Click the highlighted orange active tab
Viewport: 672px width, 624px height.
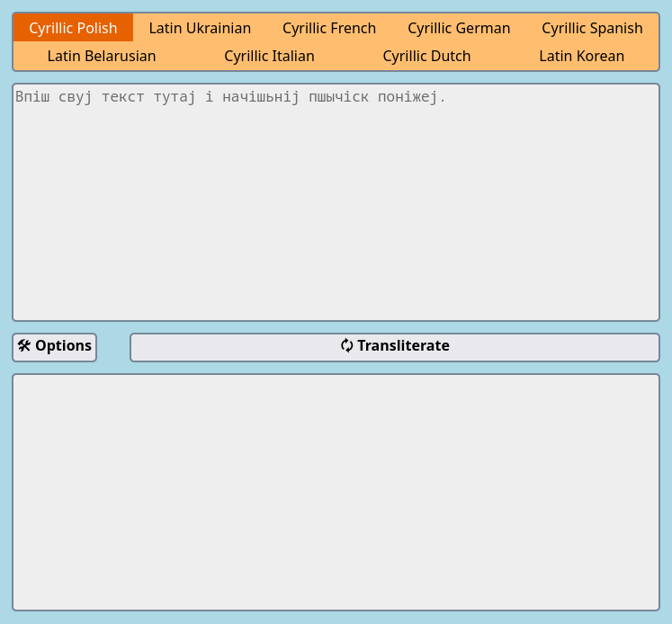(73, 28)
